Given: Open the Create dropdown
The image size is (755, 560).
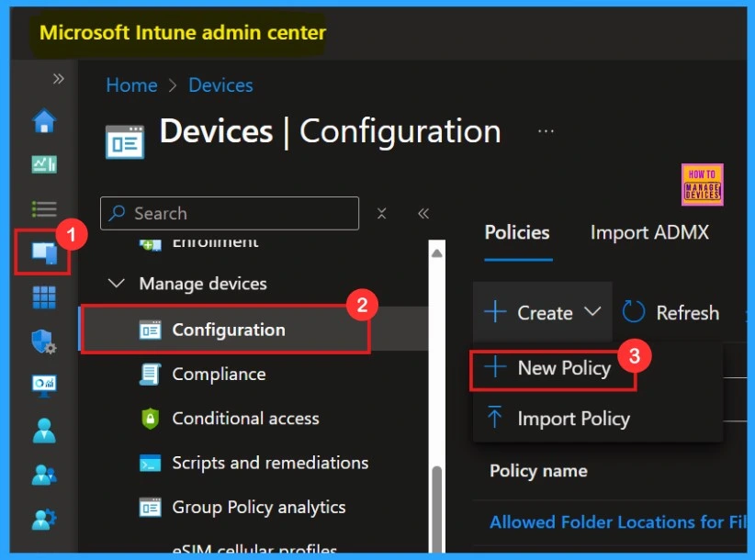Looking at the screenshot, I should tap(543, 312).
